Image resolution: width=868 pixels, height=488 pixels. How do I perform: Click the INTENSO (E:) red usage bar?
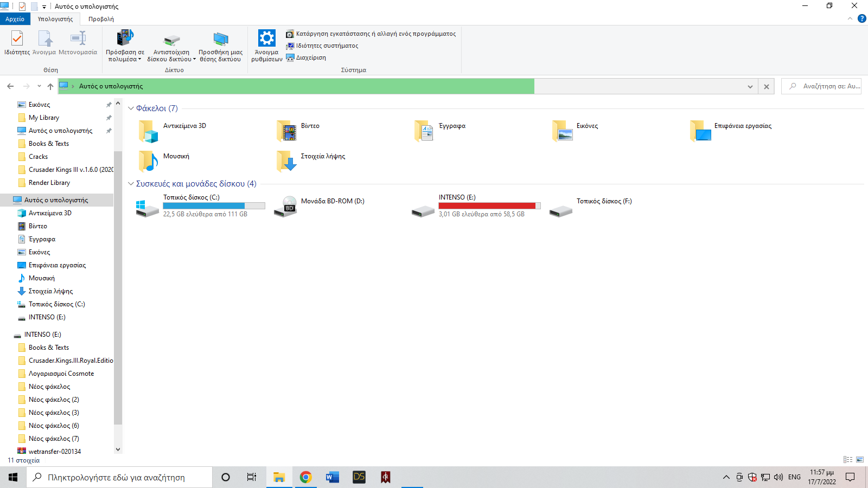(489, 206)
